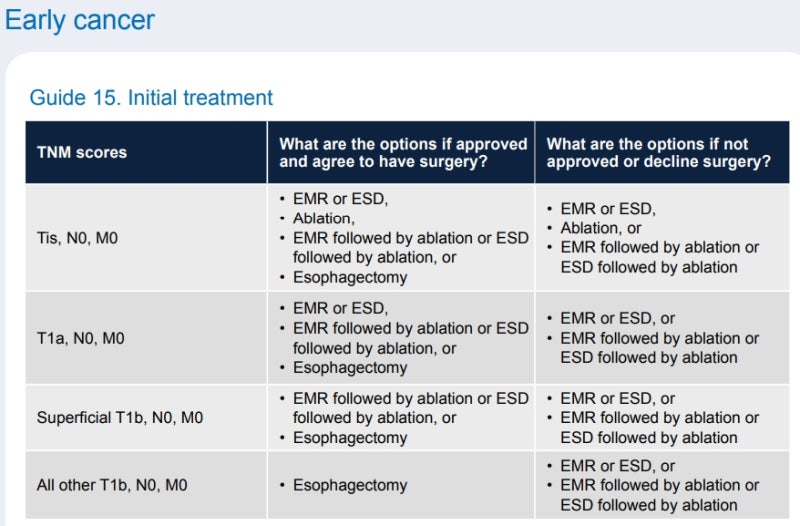Click the 'TNM scores' column header

tap(82, 152)
